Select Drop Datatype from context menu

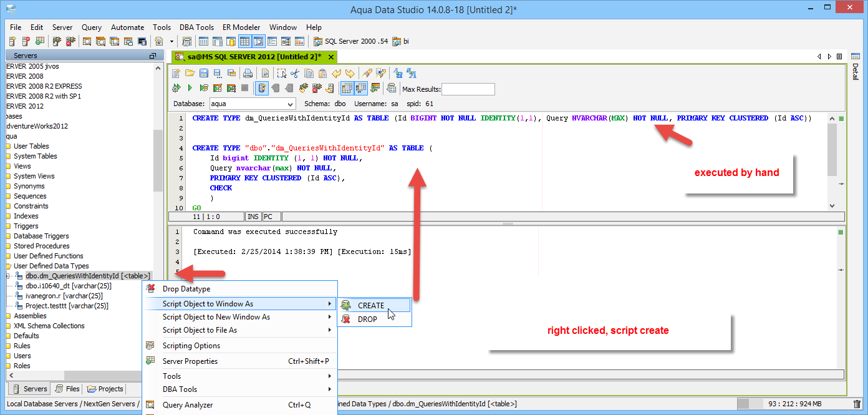pyautogui.click(x=240, y=289)
